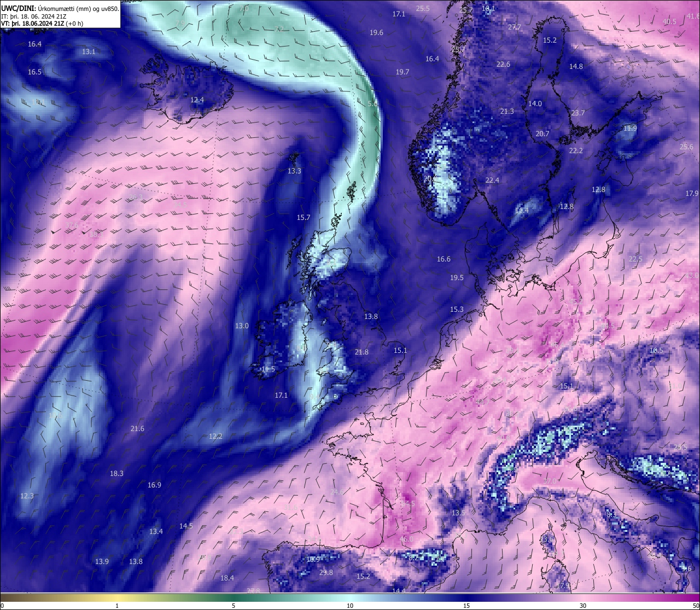The width and height of the screenshot is (700, 610).
Task: Click the 12.2 value southwest of Ireland
Action: point(215,437)
